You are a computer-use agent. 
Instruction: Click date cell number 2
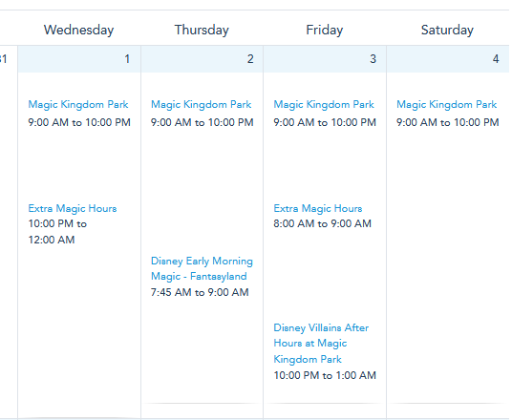[x=203, y=59]
